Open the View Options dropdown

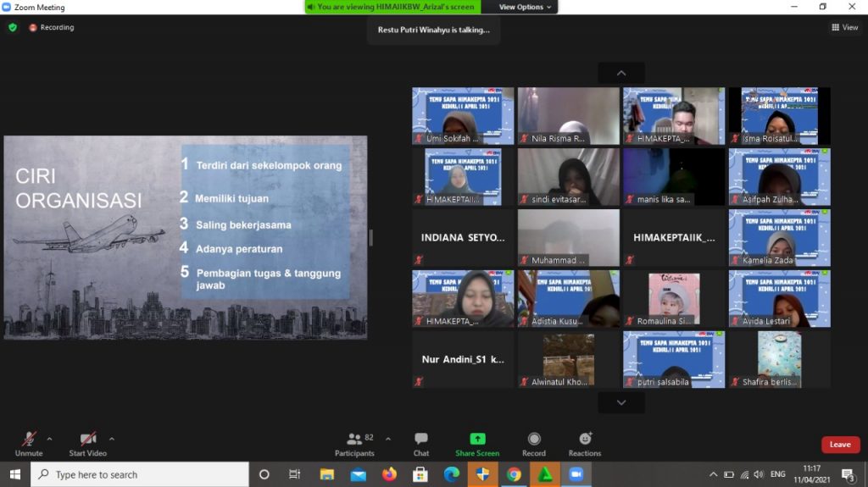coord(525,7)
